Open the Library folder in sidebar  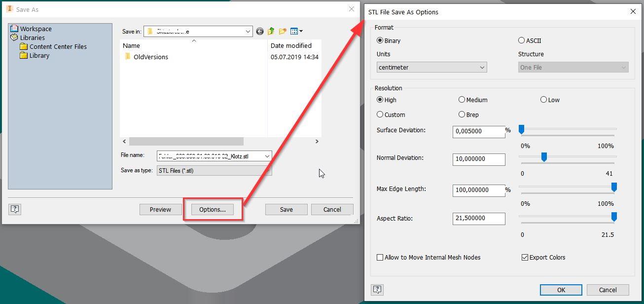pyautogui.click(x=35, y=55)
